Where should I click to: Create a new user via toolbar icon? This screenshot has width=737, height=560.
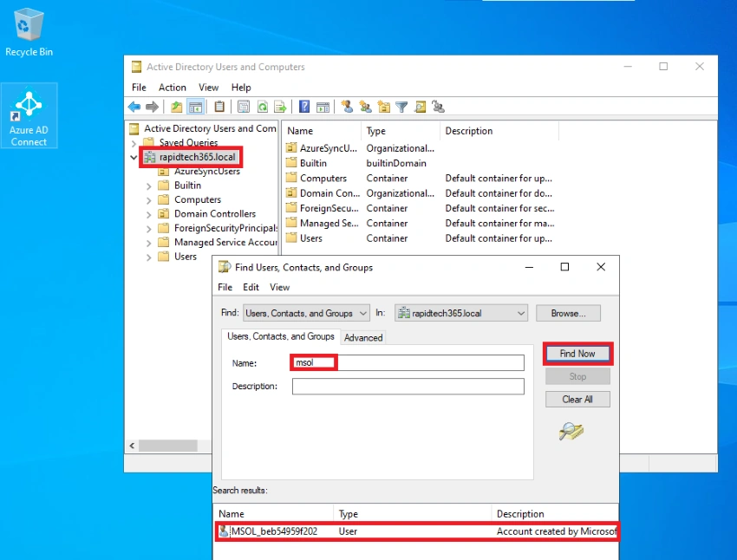coord(347,107)
